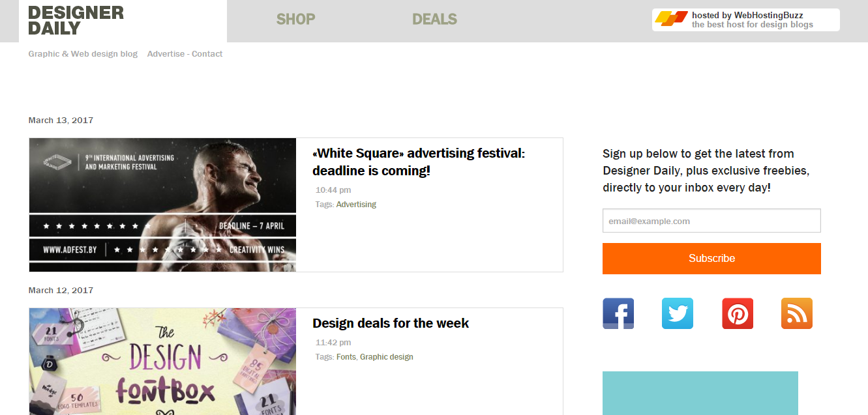The image size is (868, 415).
Task: Open the Design deals for the week post
Action: pyautogui.click(x=391, y=323)
